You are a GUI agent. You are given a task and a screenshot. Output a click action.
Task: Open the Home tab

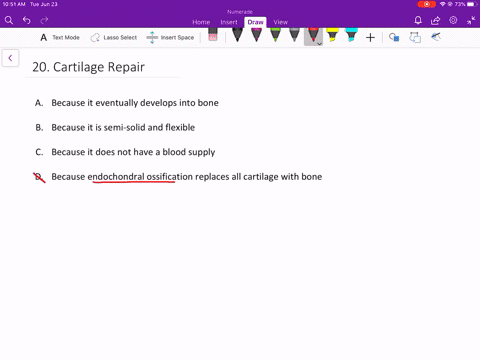point(201,22)
